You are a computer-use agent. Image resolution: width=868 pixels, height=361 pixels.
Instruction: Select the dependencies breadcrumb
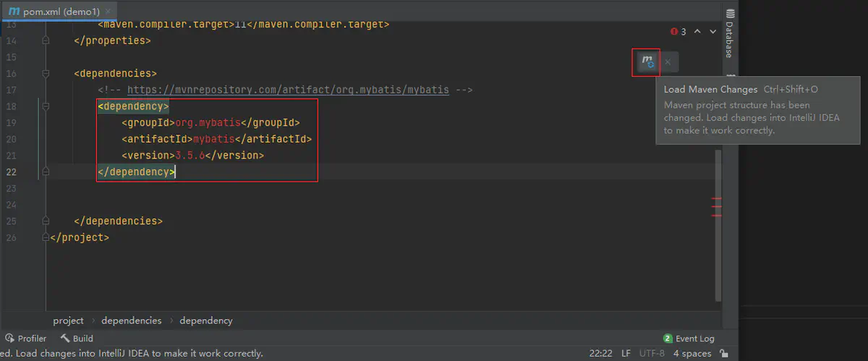tap(132, 320)
